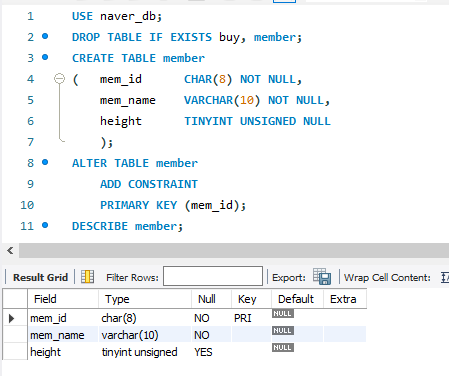This screenshot has width=449, height=376.
Task: Sort by the Type column header
Action: 145,299
